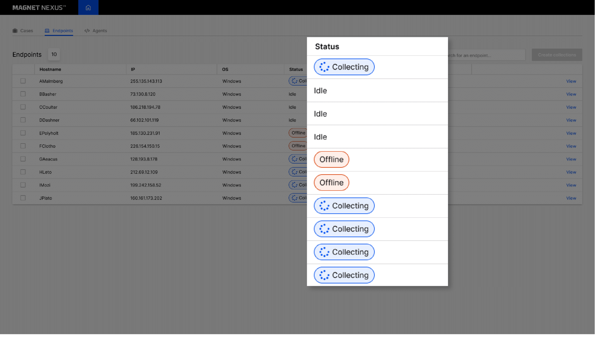Screen dimensions: 596x364
Task: Select the DDashner row checkbox
Action: pyautogui.click(x=23, y=120)
